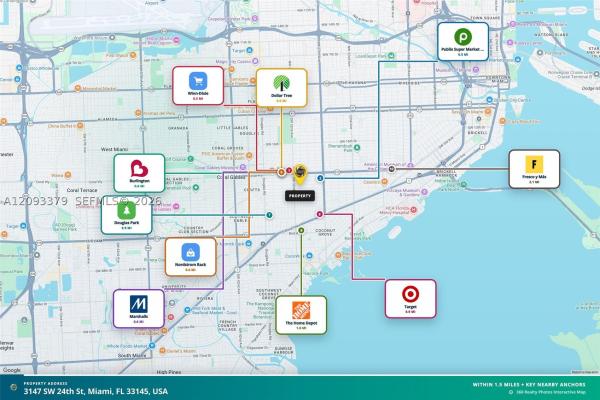Click the yellow property location pin

click(x=300, y=174)
